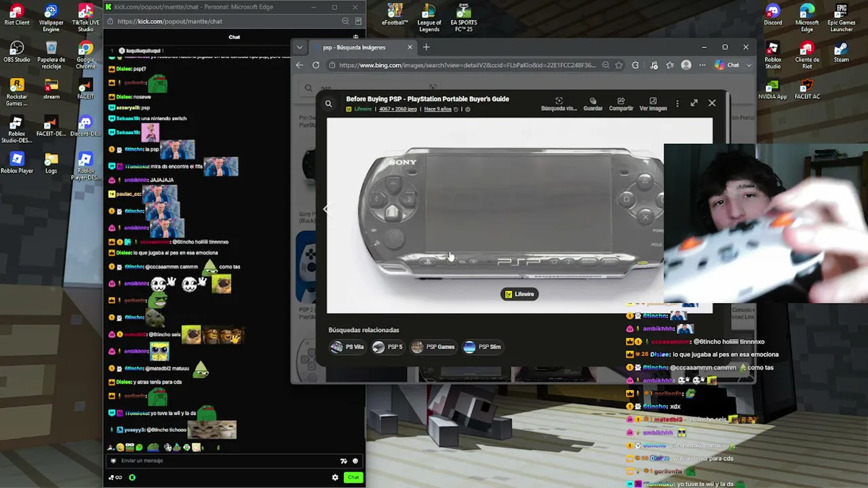Expand the Edge tab list chevron
This screenshot has width=868, height=488.
[300, 47]
